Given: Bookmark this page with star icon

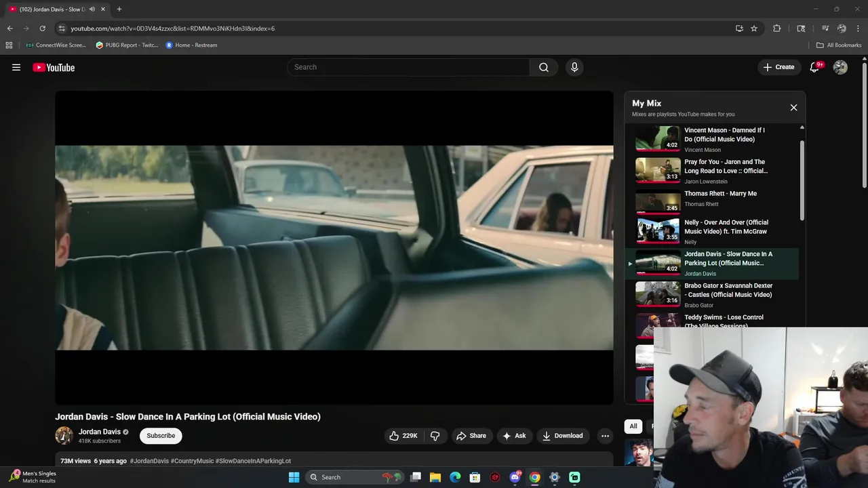Looking at the screenshot, I should (x=754, y=28).
